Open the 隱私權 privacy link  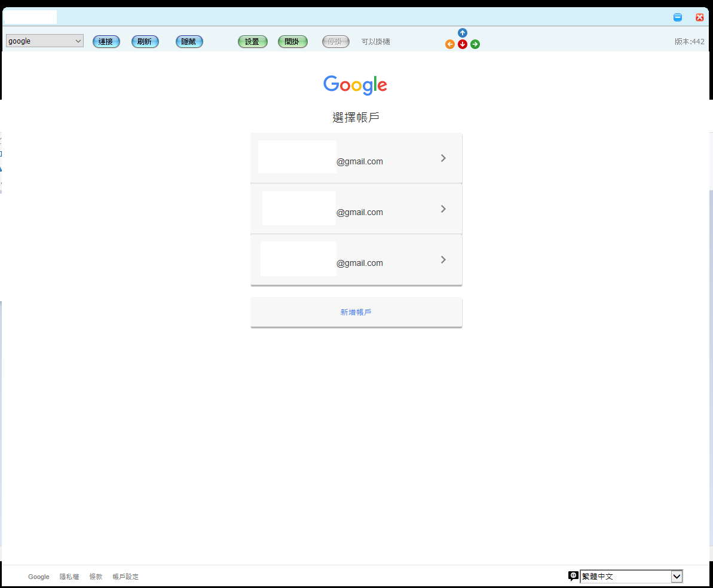pyautogui.click(x=69, y=577)
